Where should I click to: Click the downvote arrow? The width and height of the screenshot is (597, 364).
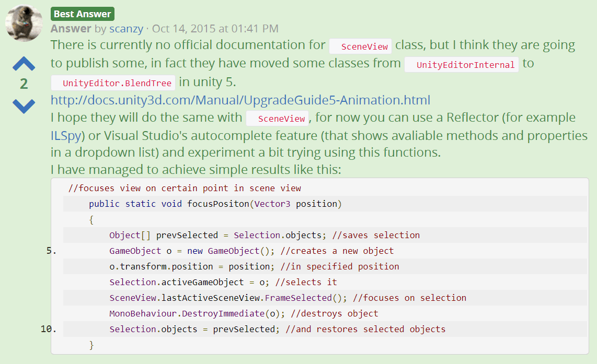click(x=23, y=105)
